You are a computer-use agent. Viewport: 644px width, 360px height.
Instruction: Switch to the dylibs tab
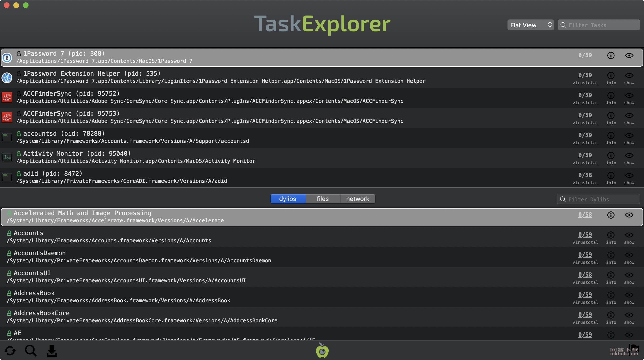click(x=288, y=199)
